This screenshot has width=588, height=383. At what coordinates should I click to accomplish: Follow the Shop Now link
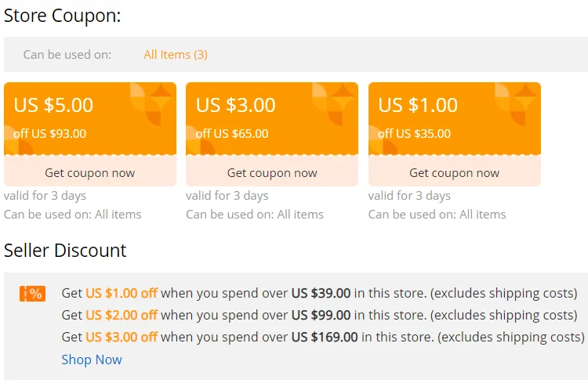(x=92, y=360)
